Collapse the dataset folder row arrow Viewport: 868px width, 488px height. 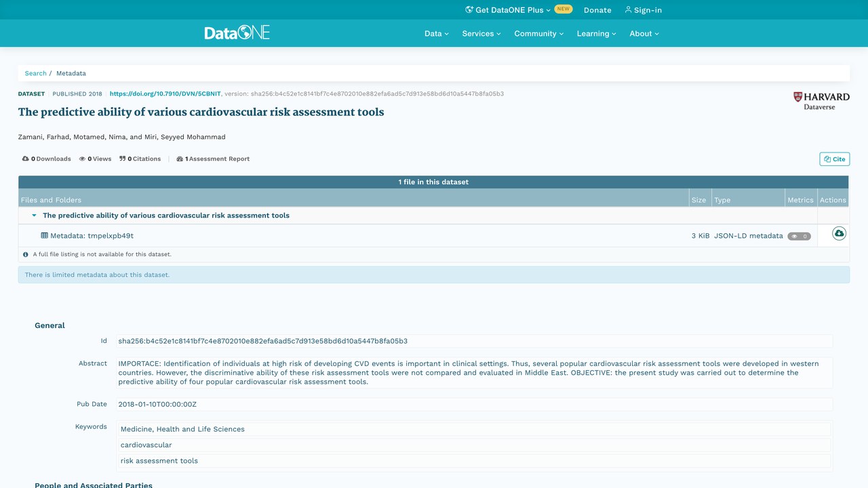[x=34, y=216]
